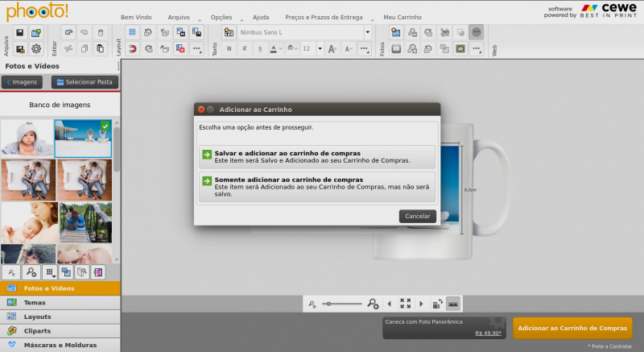
Task: Select the checked beach yoga thumbnail
Action: coord(83,139)
